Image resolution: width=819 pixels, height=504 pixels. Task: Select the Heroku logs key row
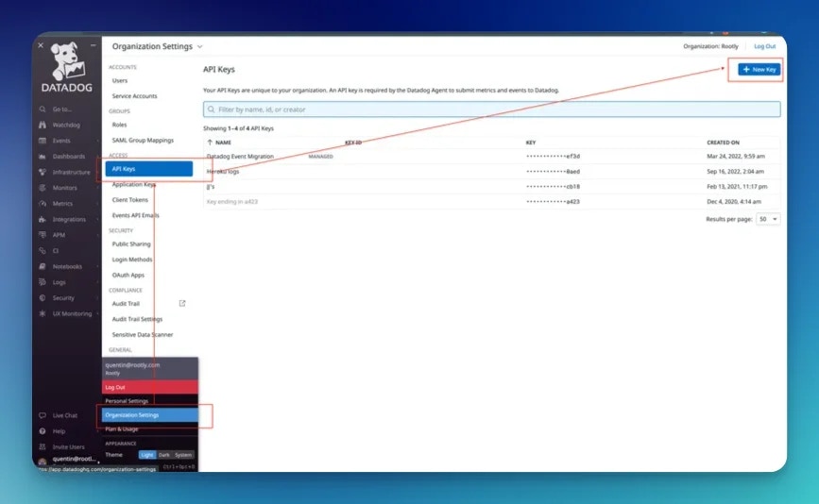491,171
